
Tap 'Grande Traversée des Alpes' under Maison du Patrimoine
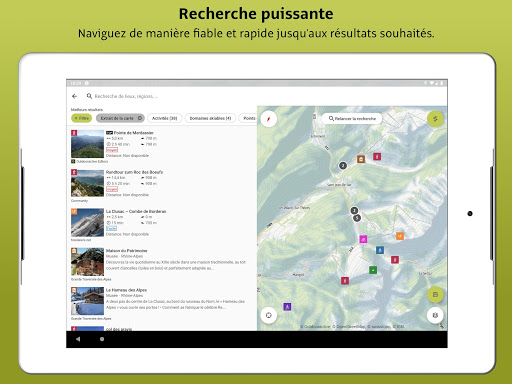coord(91,279)
